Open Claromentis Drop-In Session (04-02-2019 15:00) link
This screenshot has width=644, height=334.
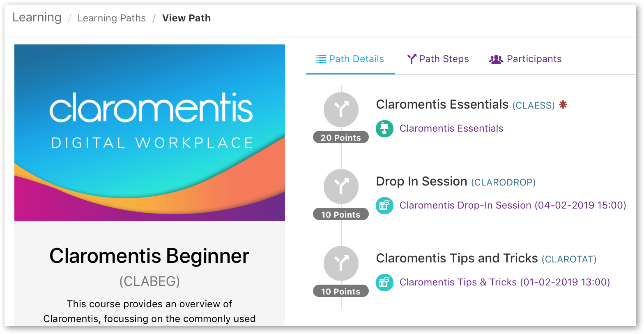click(513, 205)
